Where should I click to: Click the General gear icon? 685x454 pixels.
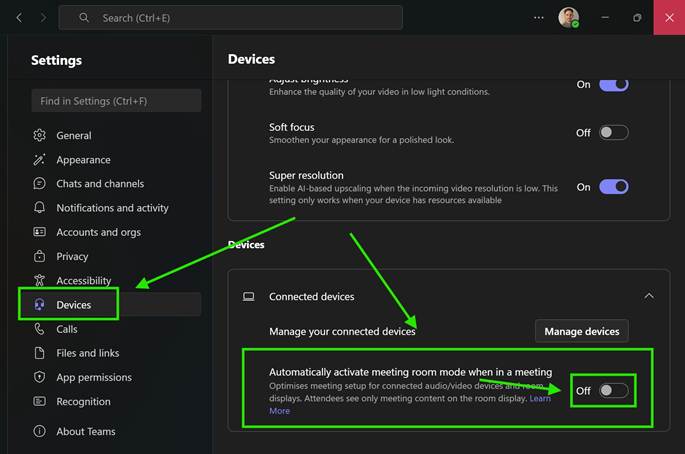coord(39,135)
